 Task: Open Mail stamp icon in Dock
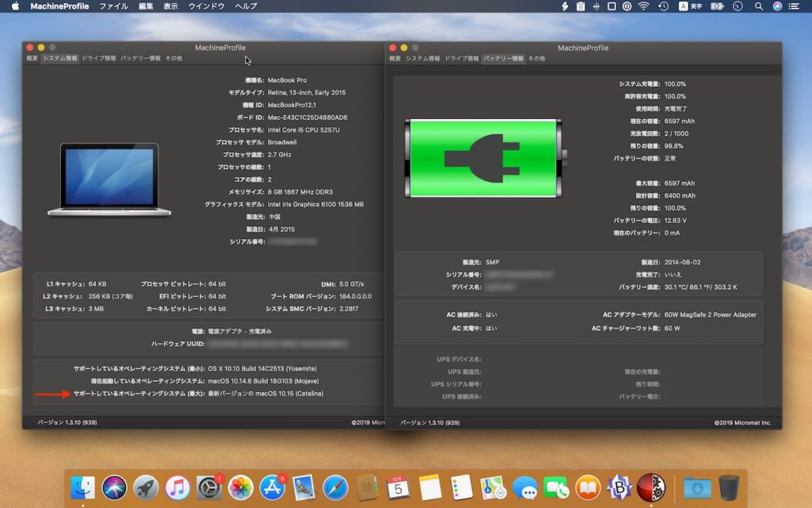coord(304,488)
